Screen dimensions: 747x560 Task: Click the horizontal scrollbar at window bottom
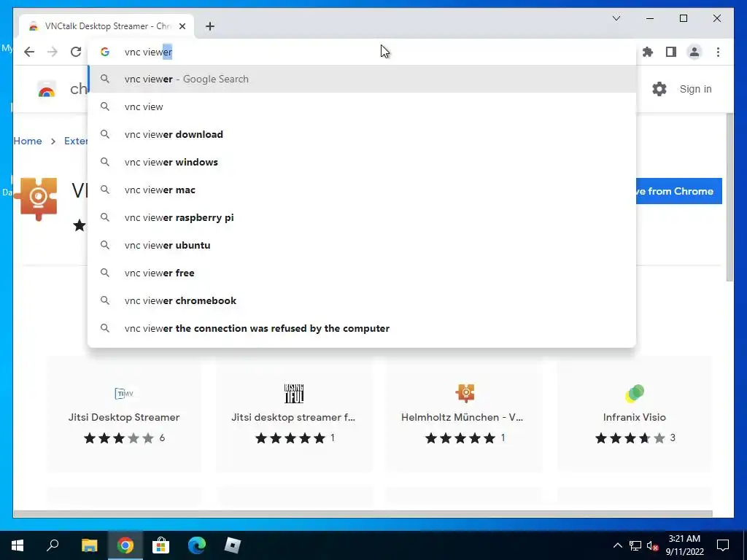[x=363, y=513]
